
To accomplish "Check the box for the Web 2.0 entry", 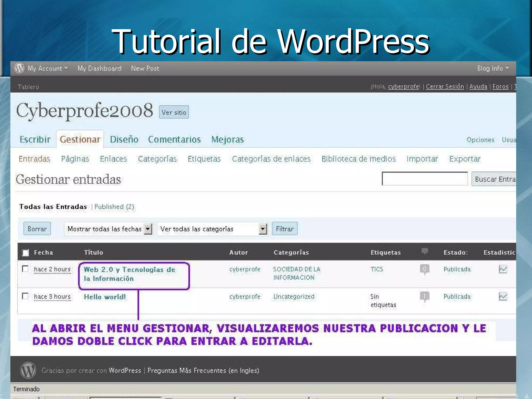I will [x=25, y=269].
